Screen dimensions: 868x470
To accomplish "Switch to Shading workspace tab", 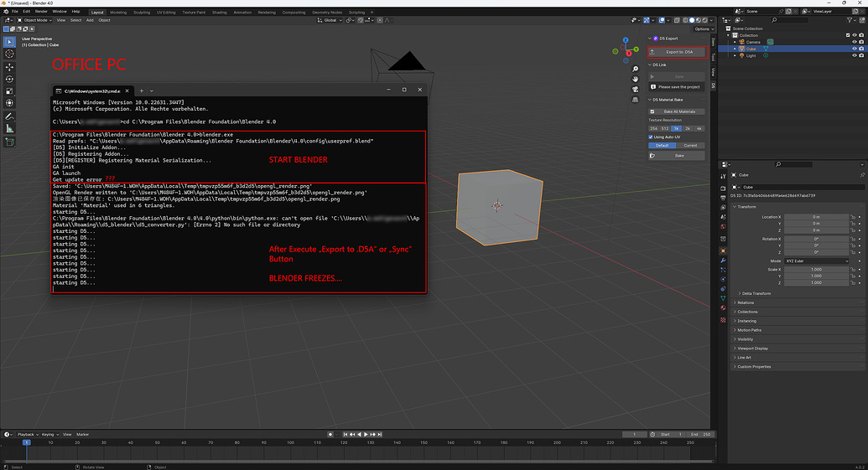I will click(x=219, y=13).
